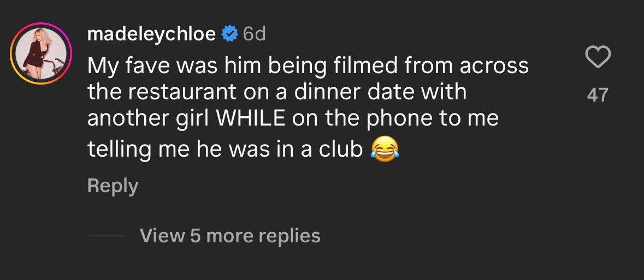Expand View 5 more replies

(x=230, y=236)
